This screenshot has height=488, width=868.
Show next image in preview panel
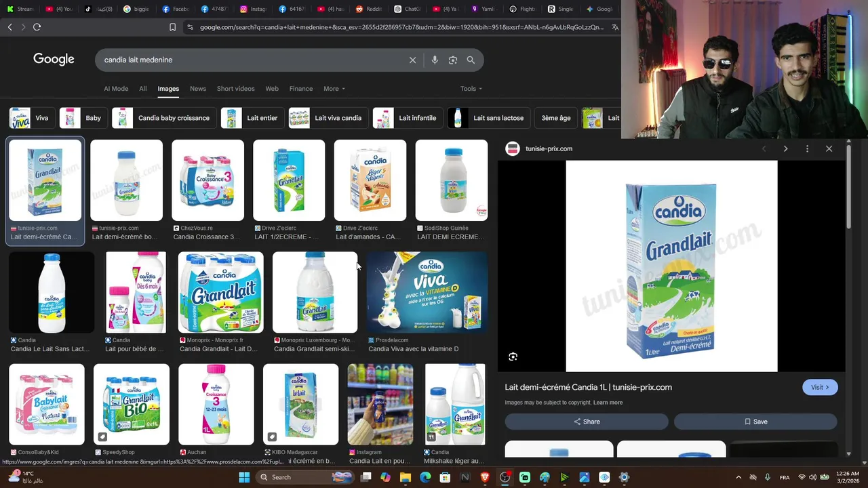785,148
